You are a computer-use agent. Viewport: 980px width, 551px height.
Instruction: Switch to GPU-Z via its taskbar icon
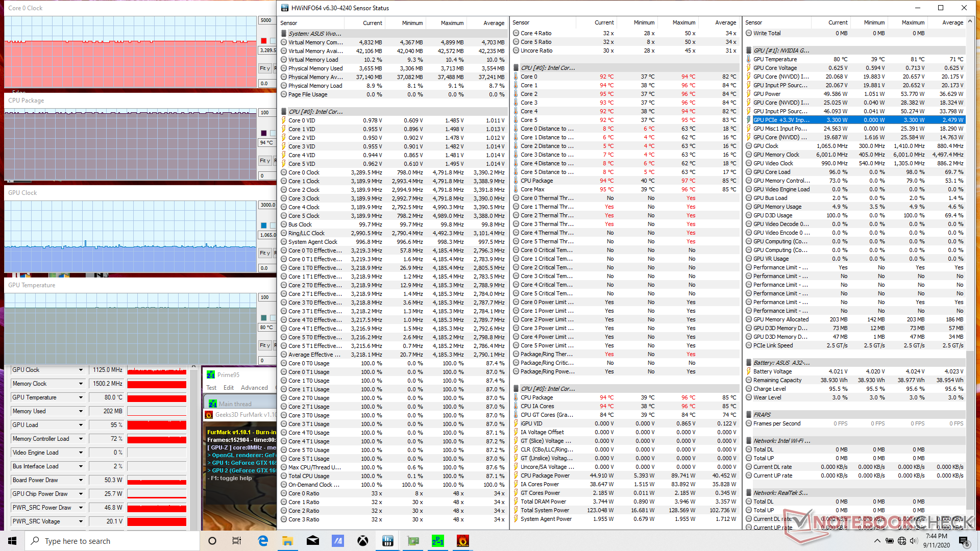click(413, 541)
